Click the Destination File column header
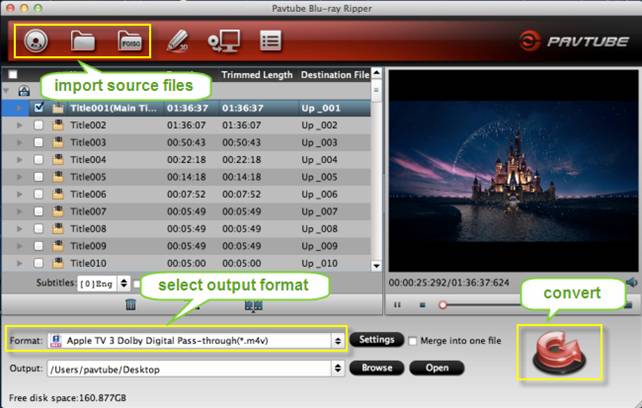Image resolution: width=642 pixels, height=408 pixels. point(335,75)
